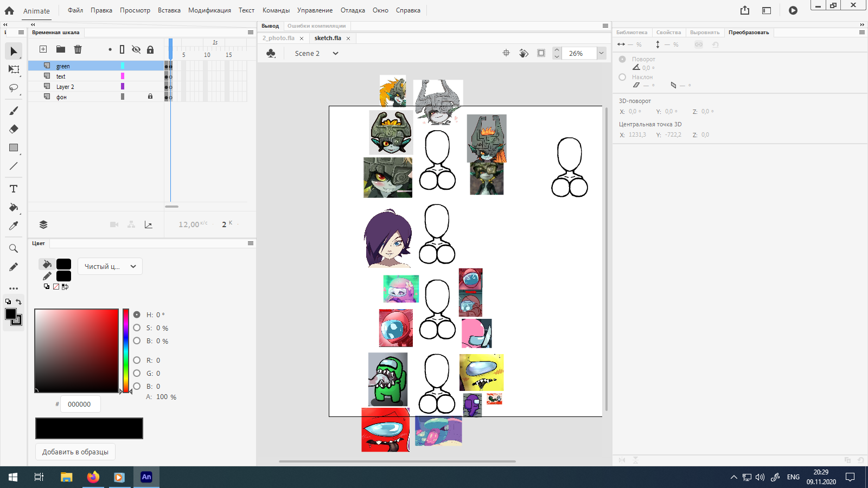
Task: Select the Line tool
Action: tap(14, 166)
